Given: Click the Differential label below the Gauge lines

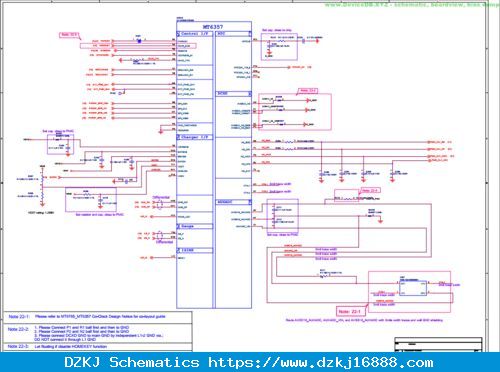Looking at the screenshot, I should coord(164,242).
